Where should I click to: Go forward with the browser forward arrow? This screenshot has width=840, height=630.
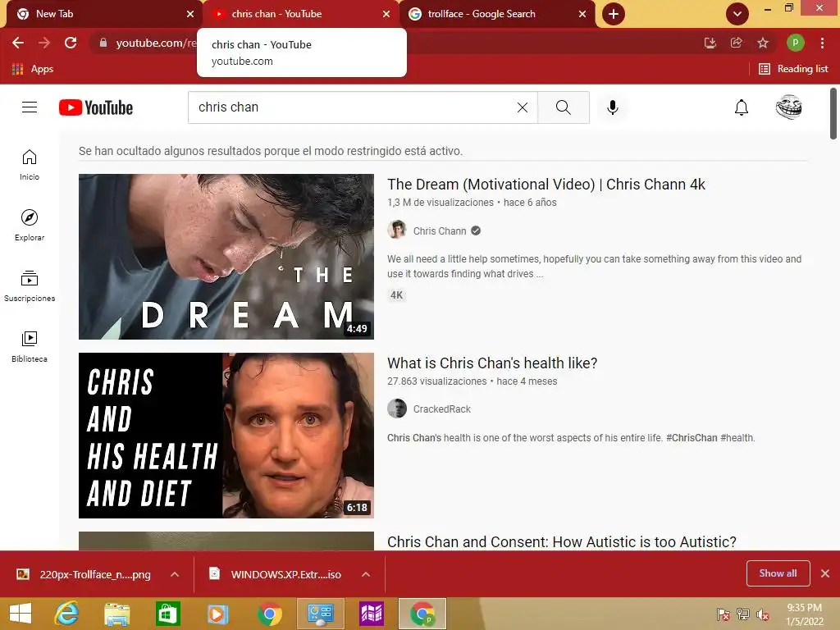pyautogui.click(x=44, y=43)
